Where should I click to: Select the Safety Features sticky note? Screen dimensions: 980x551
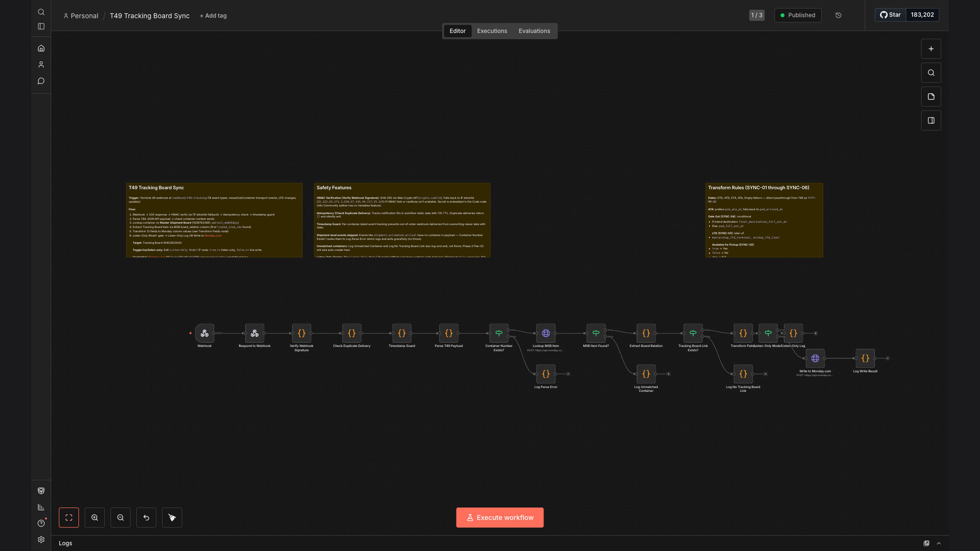(x=402, y=220)
